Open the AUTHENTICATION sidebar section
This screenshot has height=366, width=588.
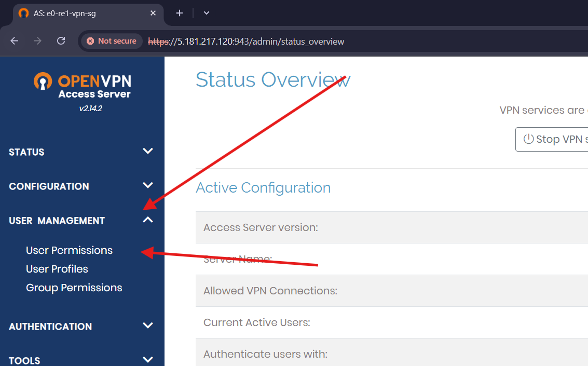[x=51, y=327]
